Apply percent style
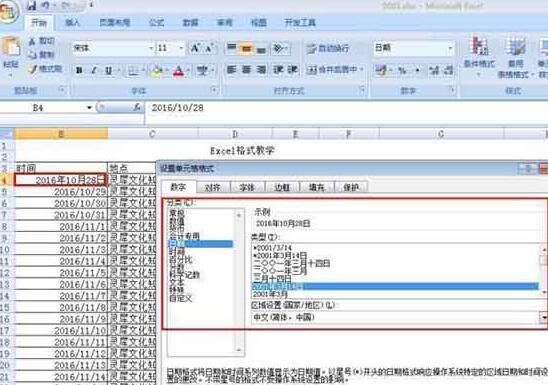The height and width of the screenshot is (385, 548). click(402, 70)
